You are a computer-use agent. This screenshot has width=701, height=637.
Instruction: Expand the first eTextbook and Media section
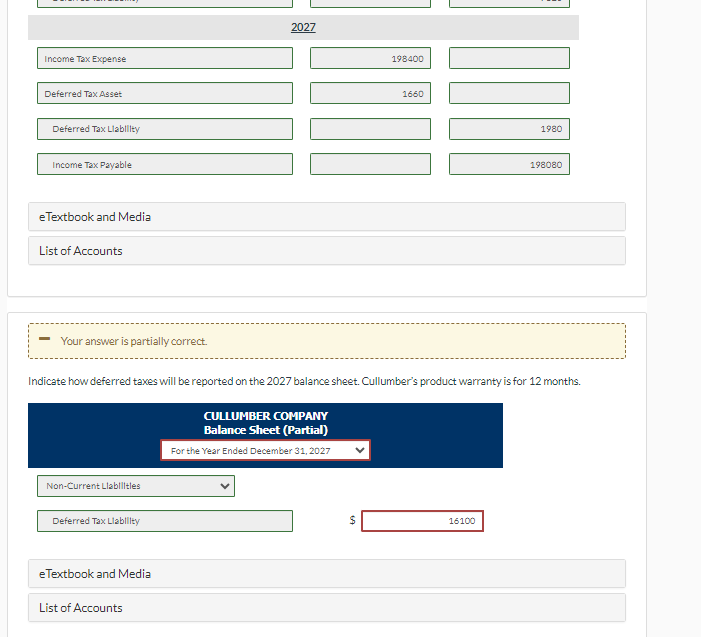pyautogui.click(x=327, y=217)
